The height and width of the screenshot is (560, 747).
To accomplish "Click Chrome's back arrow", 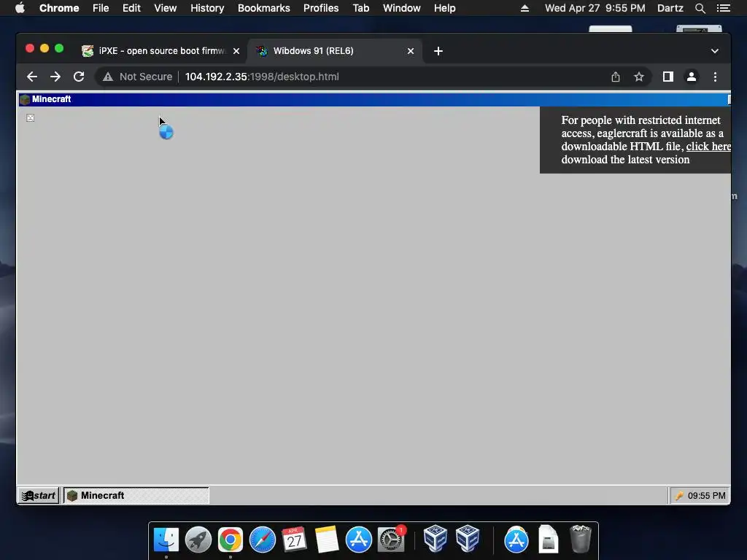I will click(32, 77).
